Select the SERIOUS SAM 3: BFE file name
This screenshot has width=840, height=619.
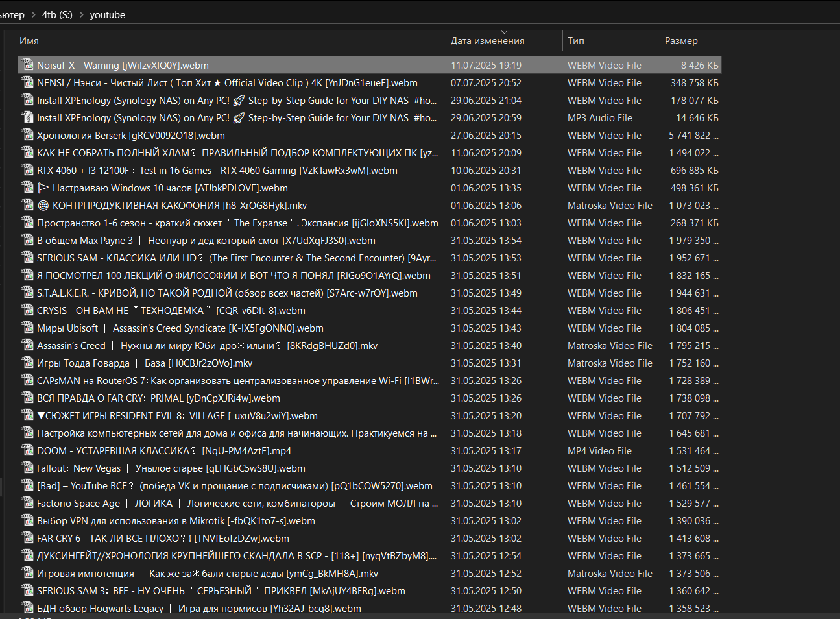coord(221,590)
